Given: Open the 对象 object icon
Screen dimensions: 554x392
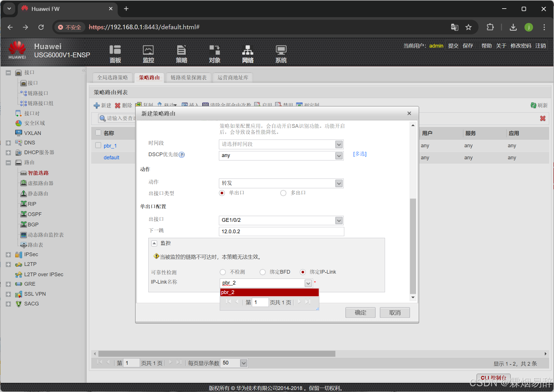Looking at the screenshot, I should click(215, 50).
